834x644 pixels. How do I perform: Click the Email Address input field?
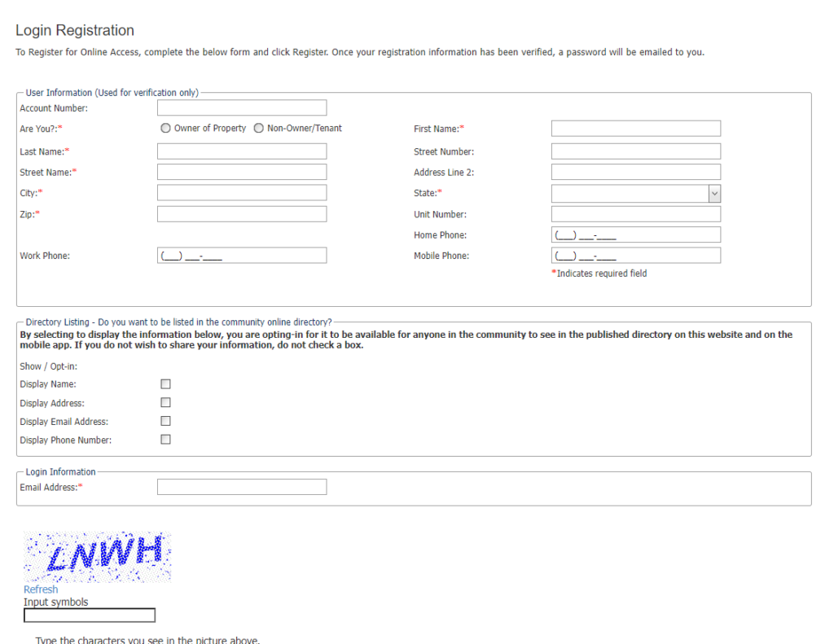coord(241,487)
